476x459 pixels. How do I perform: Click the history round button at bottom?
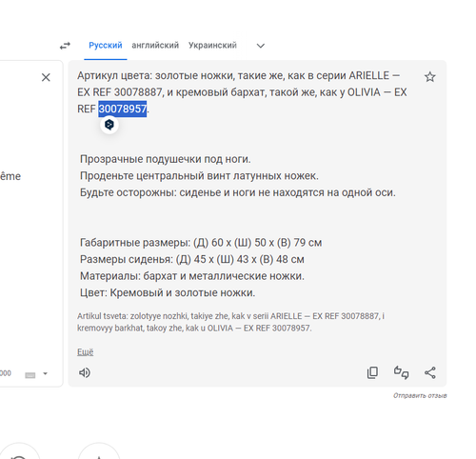pos(19,451)
